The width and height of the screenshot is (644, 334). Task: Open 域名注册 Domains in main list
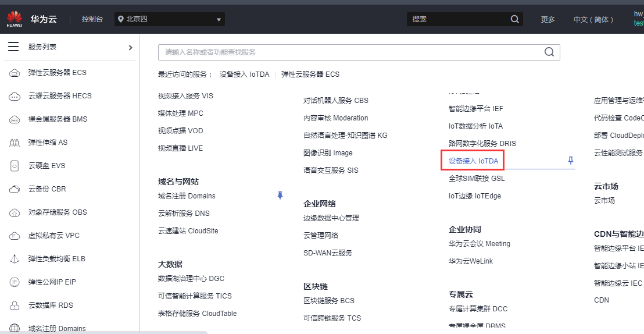pos(187,196)
